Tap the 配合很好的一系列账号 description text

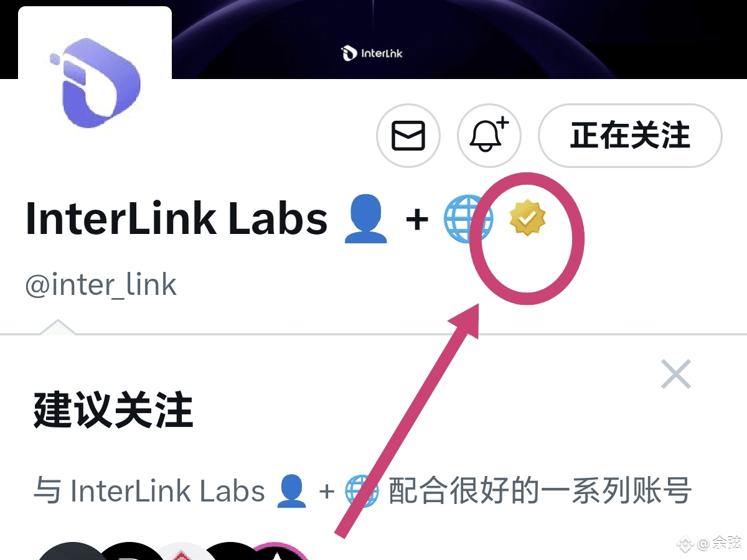point(540,491)
